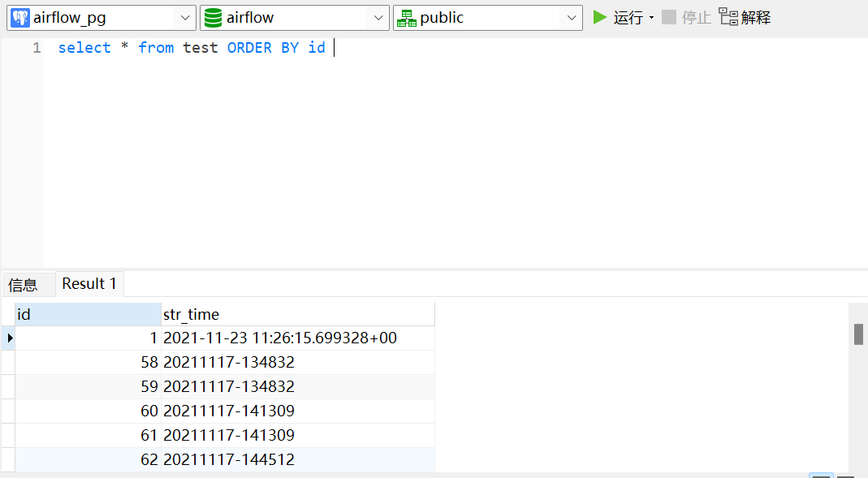Expand the airflow database dropdown arrow
This screenshot has width=868, height=478.
coord(378,18)
